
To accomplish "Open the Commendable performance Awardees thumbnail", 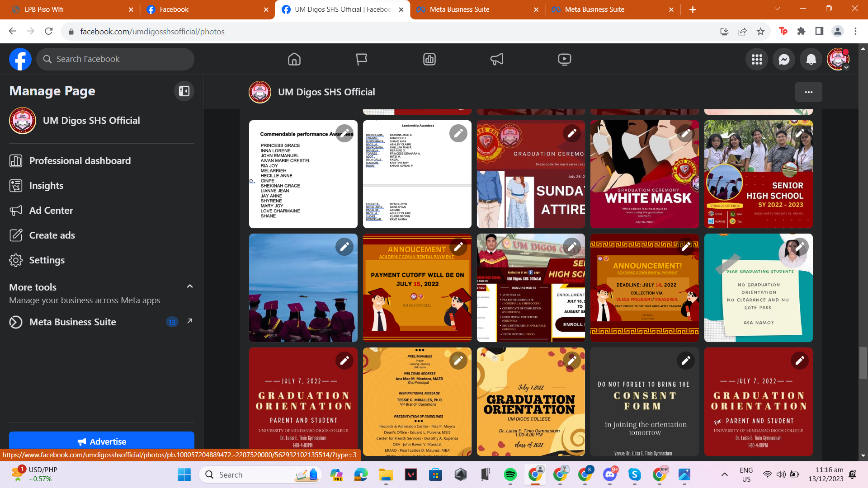I will pos(303,174).
